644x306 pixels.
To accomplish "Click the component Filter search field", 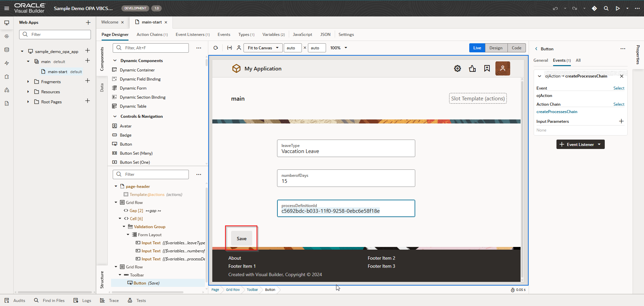I will 151,48.
